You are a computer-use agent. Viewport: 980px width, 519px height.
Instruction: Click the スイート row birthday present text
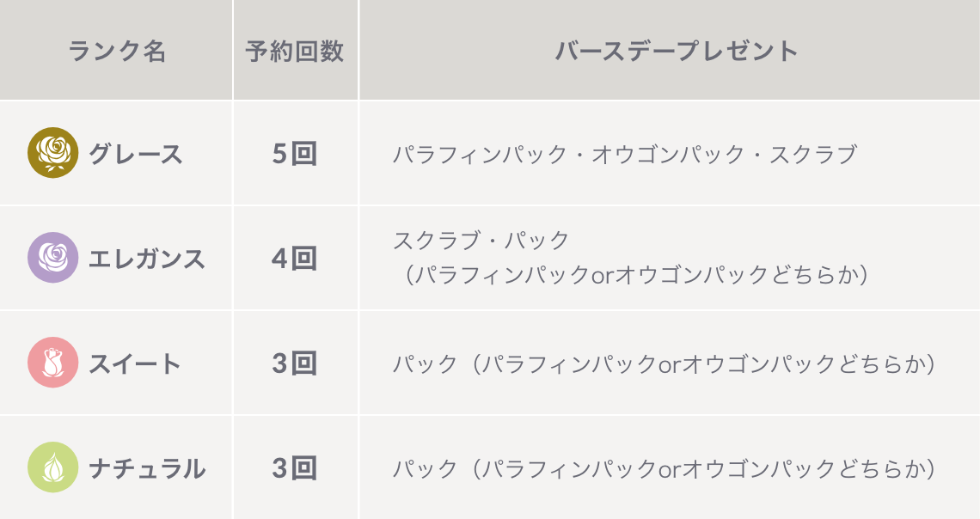tap(665, 364)
